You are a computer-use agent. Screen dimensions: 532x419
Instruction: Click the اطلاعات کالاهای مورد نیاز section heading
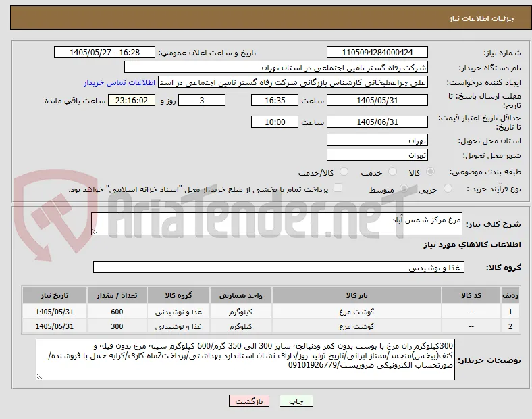click(472, 245)
